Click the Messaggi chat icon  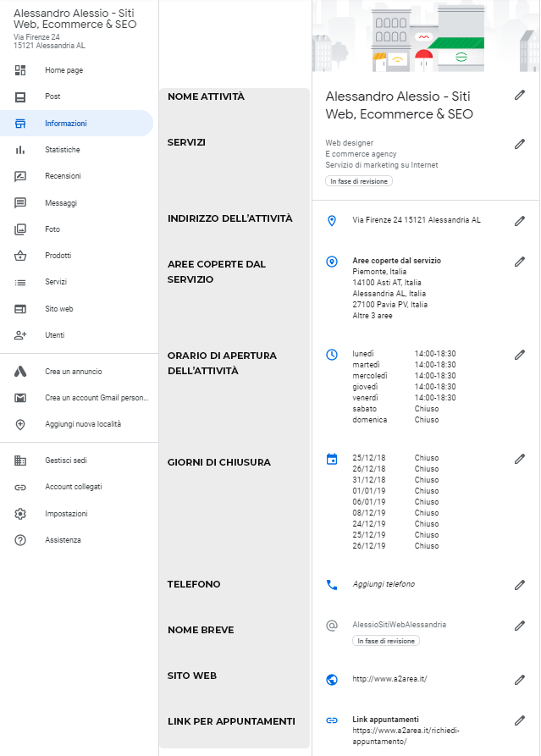click(x=20, y=203)
